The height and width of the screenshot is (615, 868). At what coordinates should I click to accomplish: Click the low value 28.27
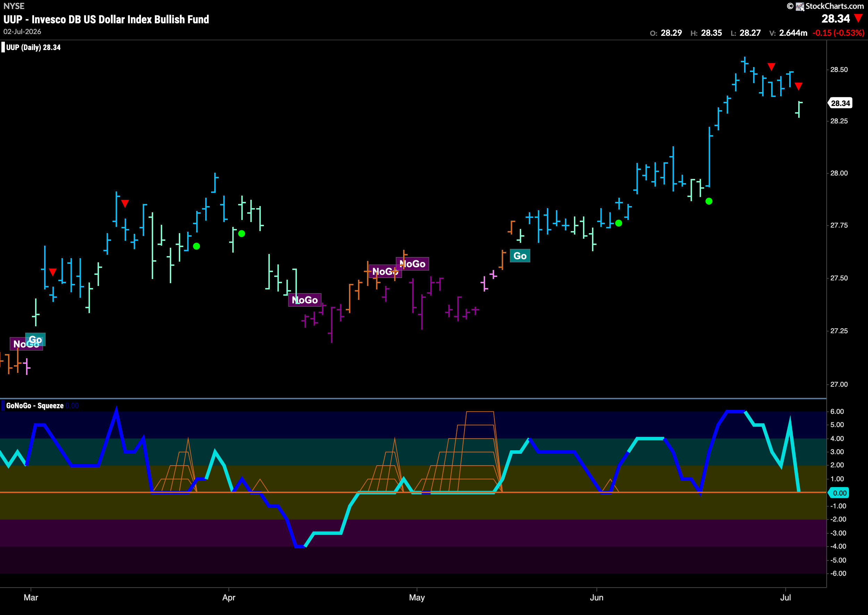tap(750, 33)
